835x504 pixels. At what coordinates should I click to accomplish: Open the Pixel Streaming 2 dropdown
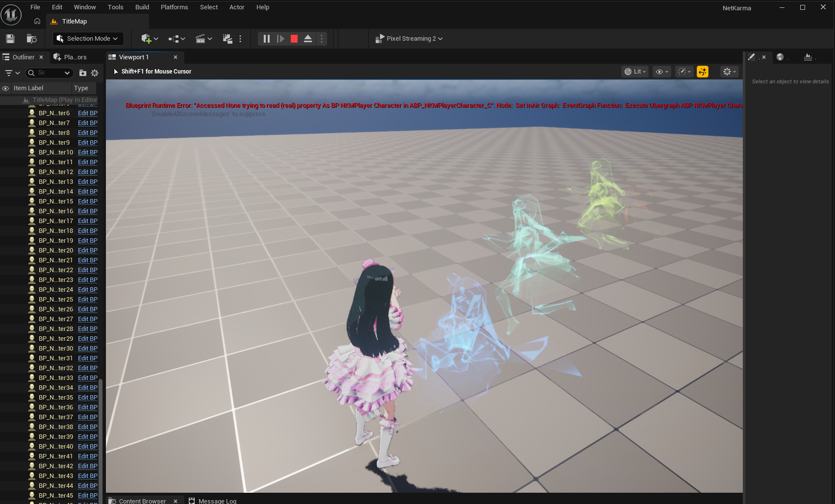[409, 39]
